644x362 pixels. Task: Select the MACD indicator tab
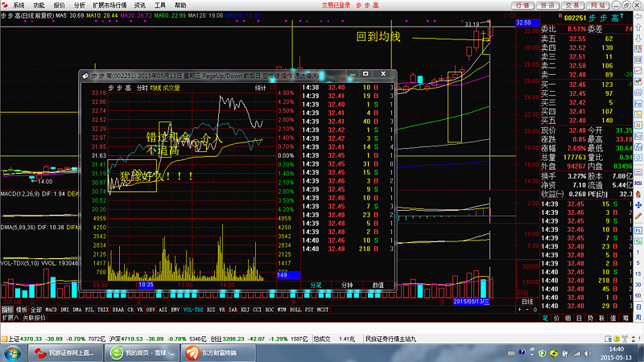[50, 309]
